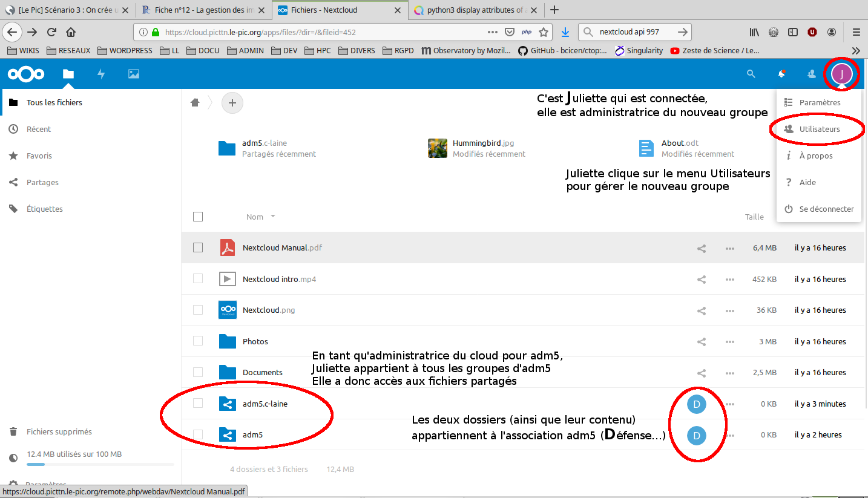Share the Nextcloud Manual.pdf file

[702, 248]
